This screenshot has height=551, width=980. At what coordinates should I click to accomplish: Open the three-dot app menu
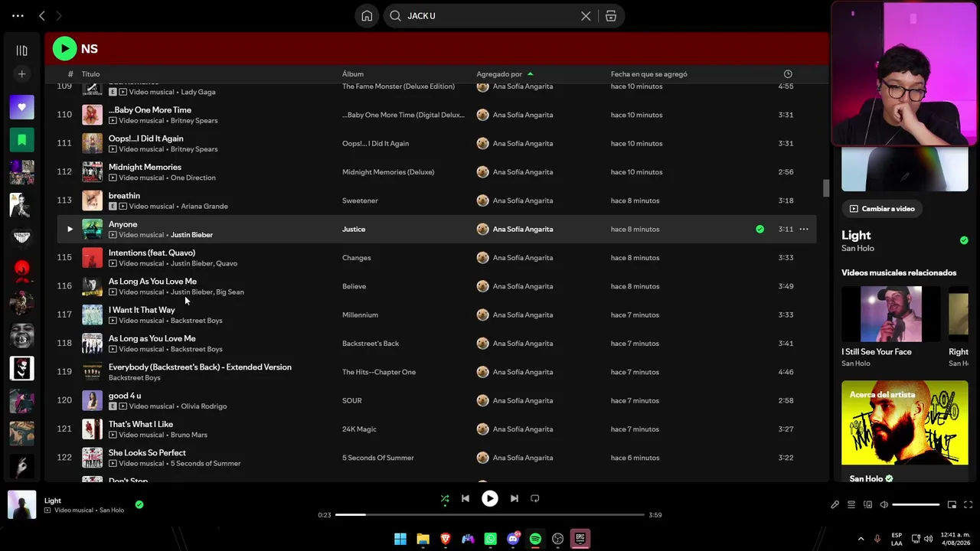pyautogui.click(x=18, y=15)
